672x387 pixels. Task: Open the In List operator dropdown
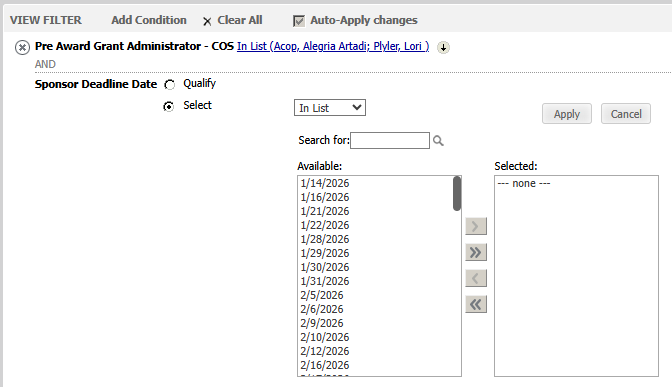coord(330,108)
